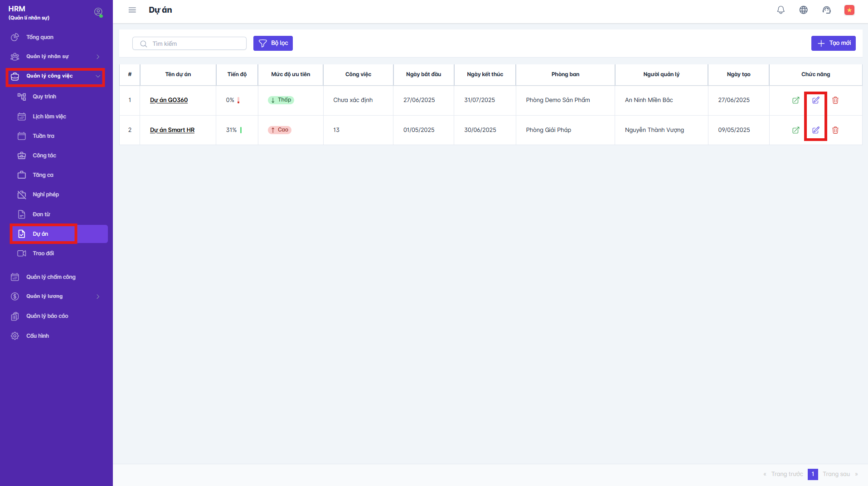Click the Vietnam flag icon
This screenshot has width=868, height=486.
849,10
